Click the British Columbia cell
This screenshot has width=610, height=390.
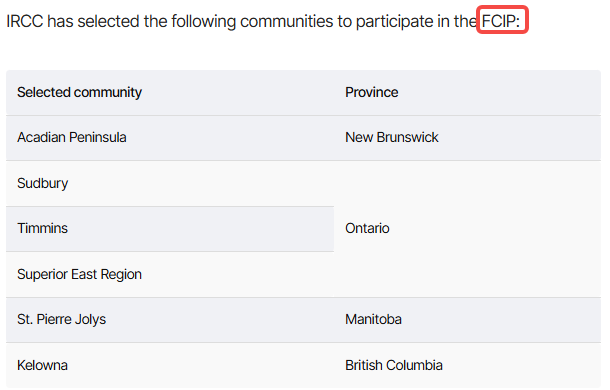[x=467, y=365]
